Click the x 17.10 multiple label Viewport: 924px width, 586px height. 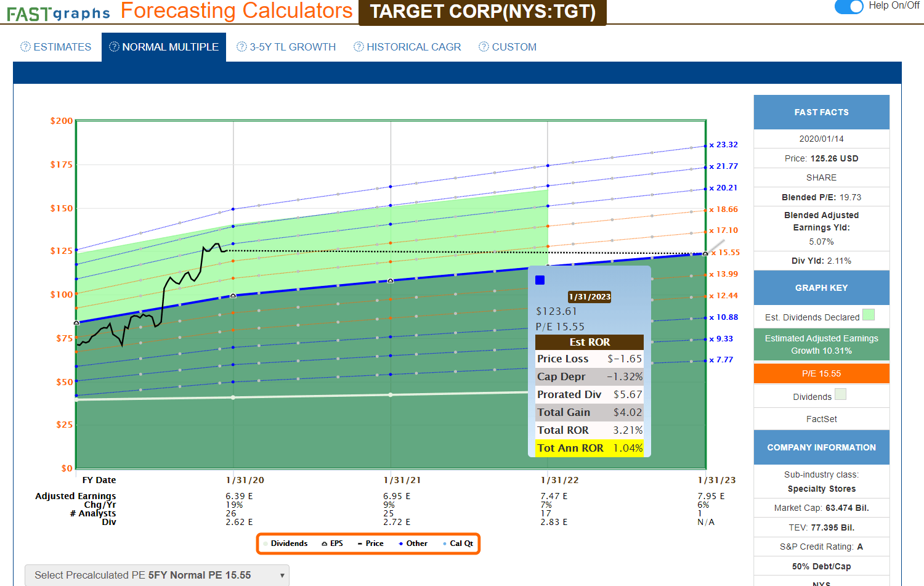[724, 230]
